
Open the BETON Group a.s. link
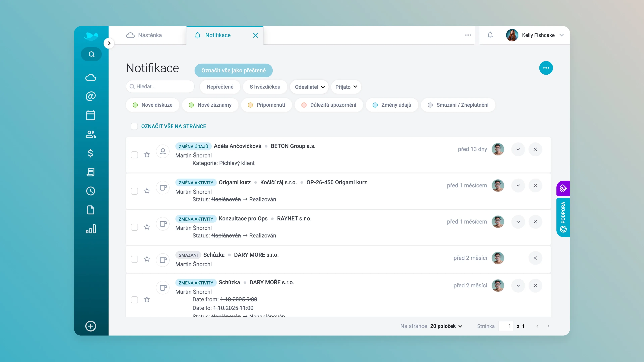(x=293, y=146)
